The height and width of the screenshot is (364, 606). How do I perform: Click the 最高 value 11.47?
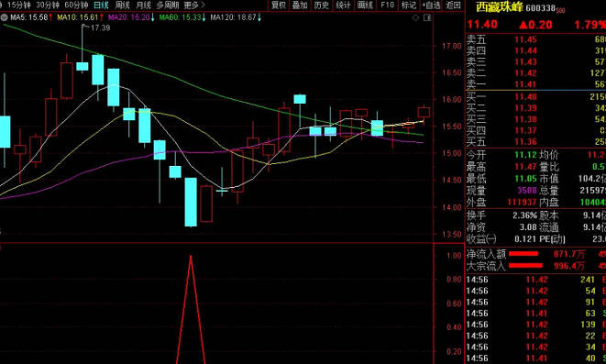click(x=525, y=167)
